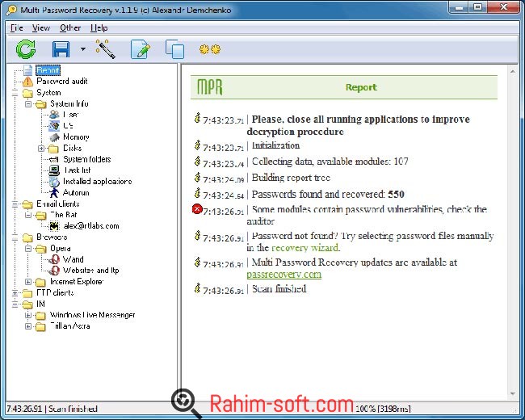Click the MPR logo in report header

click(210, 87)
